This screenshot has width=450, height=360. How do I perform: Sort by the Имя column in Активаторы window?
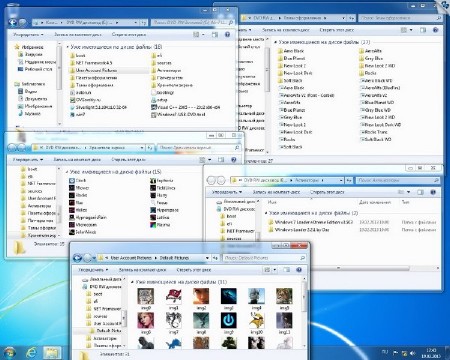tap(272, 202)
